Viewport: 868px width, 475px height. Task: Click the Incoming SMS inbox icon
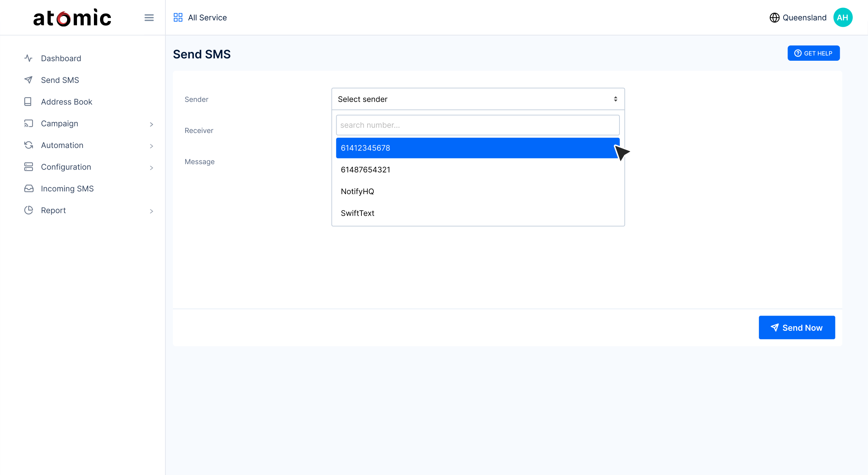pyautogui.click(x=29, y=189)
